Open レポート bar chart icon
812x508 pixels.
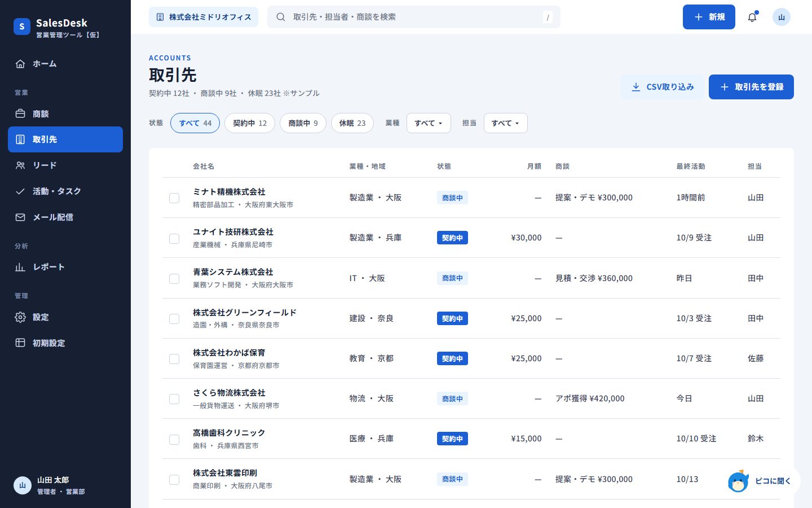click(x=20, y=267)
